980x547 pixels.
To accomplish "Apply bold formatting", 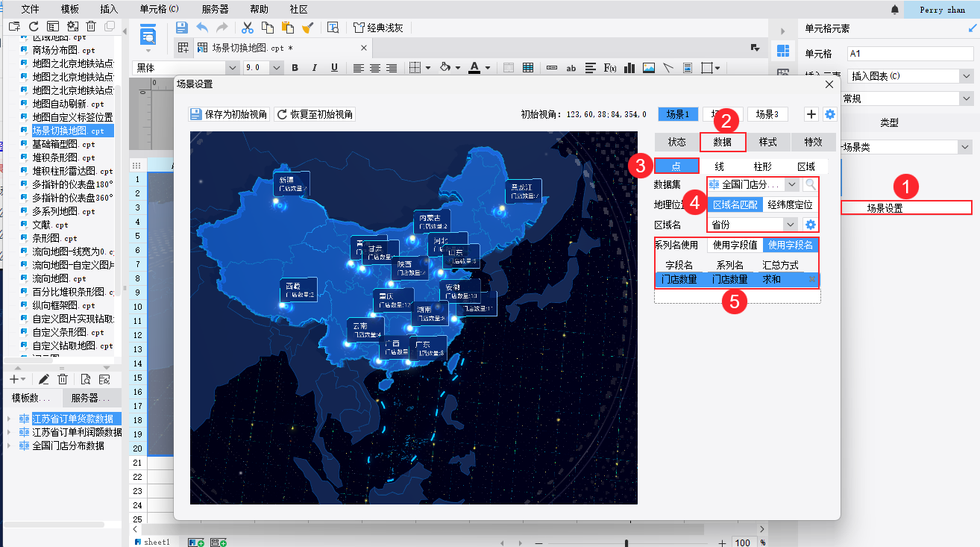I will 295,68.
